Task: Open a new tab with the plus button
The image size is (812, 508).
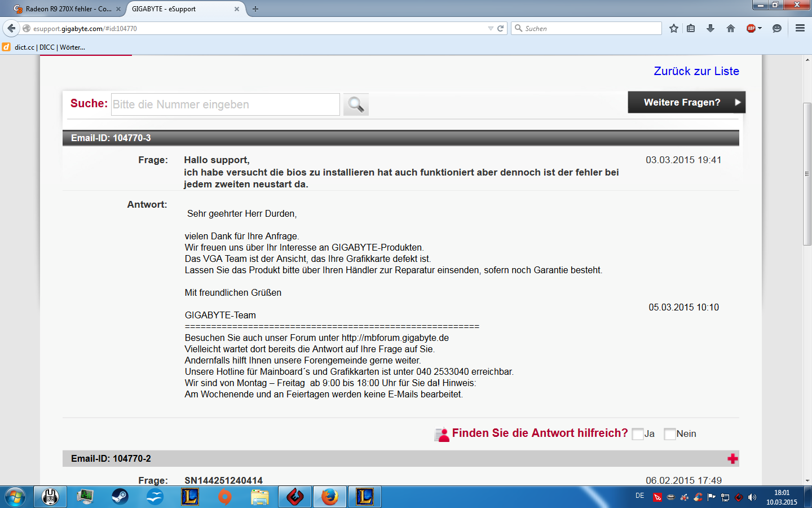Action: click(255, 9)
